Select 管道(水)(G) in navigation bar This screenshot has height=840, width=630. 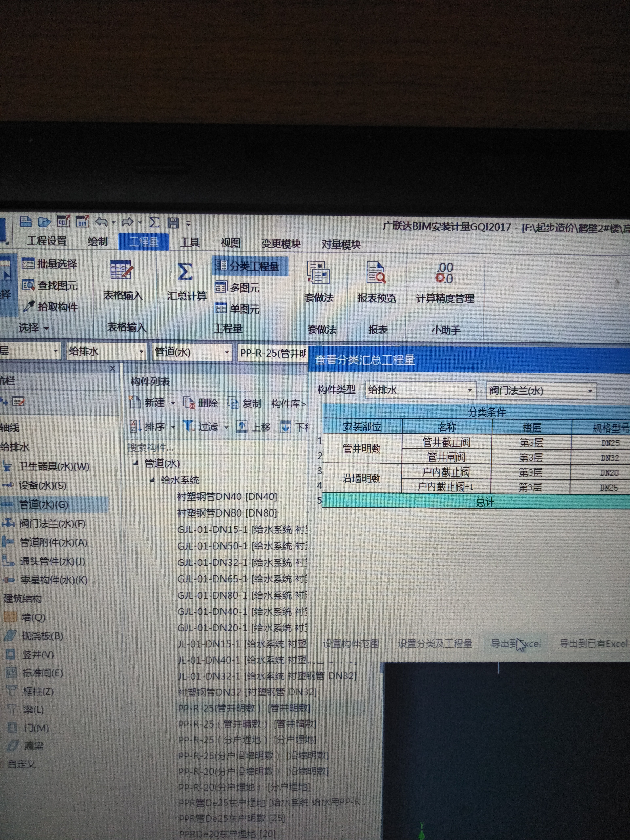tap(54, 504)
